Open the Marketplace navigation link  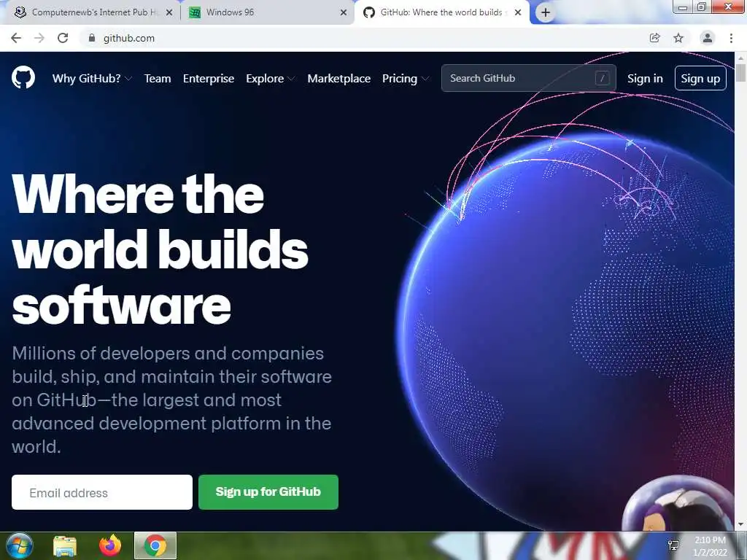click(338, 79)
